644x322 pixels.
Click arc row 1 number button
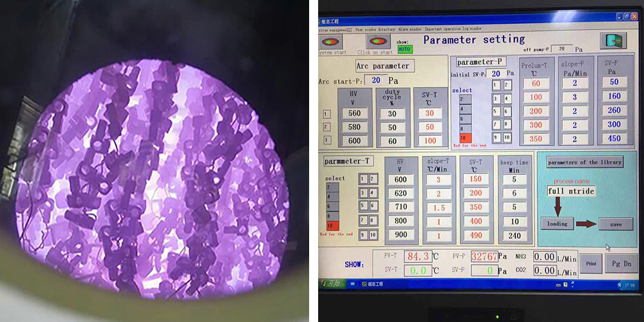[x=327, y=114]
